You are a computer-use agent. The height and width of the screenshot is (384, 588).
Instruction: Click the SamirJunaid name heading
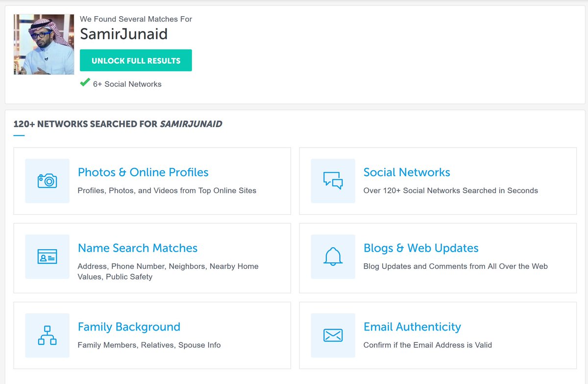pos(124,34)
